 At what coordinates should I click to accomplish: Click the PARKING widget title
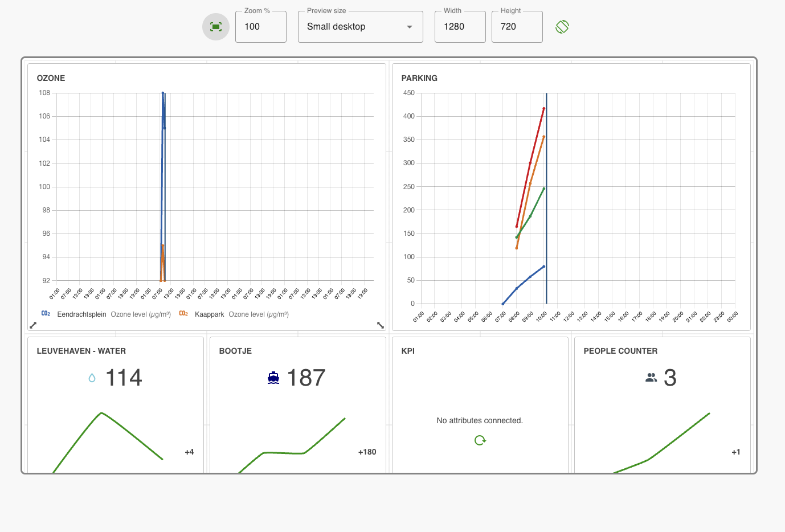[419, 78]
